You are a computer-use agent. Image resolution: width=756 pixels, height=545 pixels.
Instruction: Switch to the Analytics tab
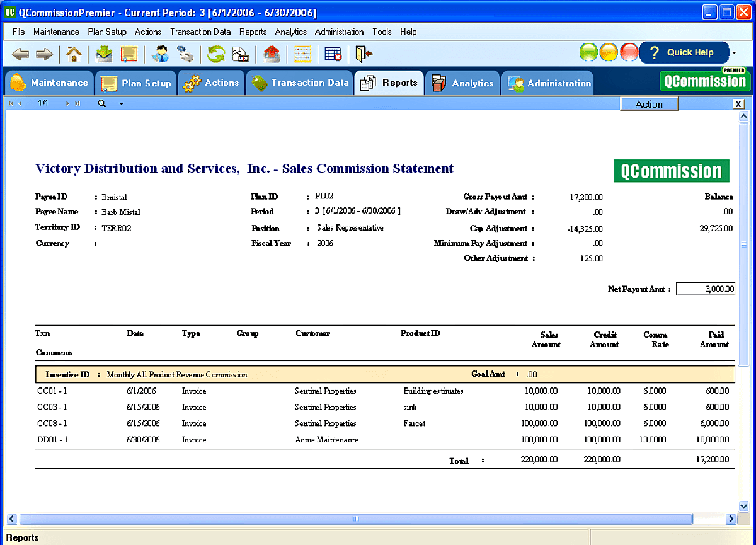click(x=462, y=83)
